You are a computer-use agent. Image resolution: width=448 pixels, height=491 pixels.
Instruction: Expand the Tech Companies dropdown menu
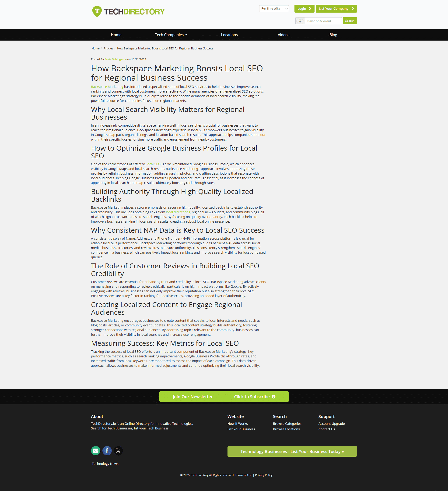pyautogui.click(x=171, y=35)
